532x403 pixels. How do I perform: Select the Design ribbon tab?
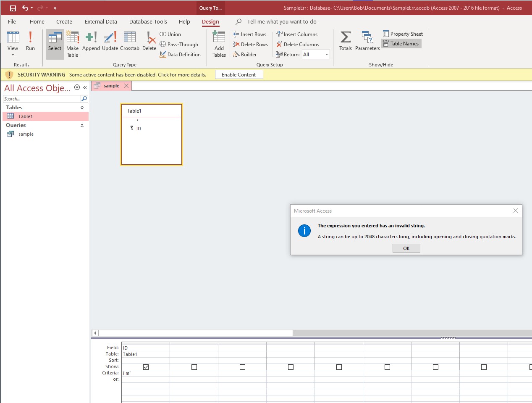point(210,22)
